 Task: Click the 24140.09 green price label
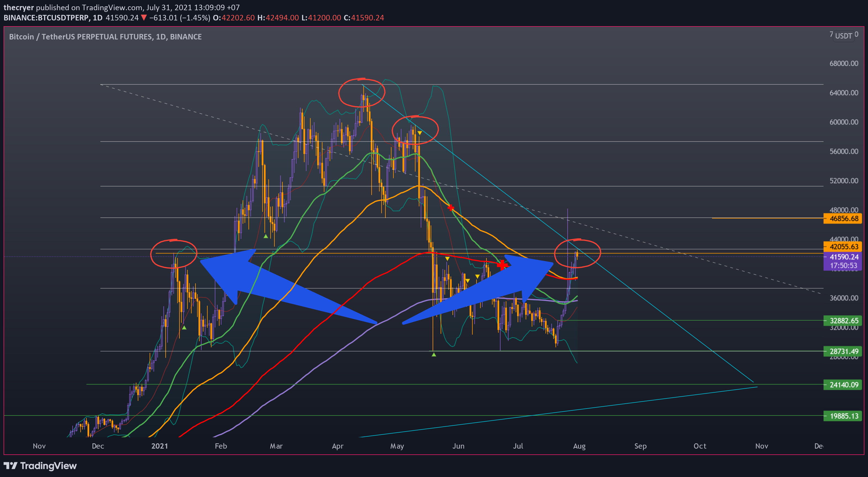[x=842, y=384]
